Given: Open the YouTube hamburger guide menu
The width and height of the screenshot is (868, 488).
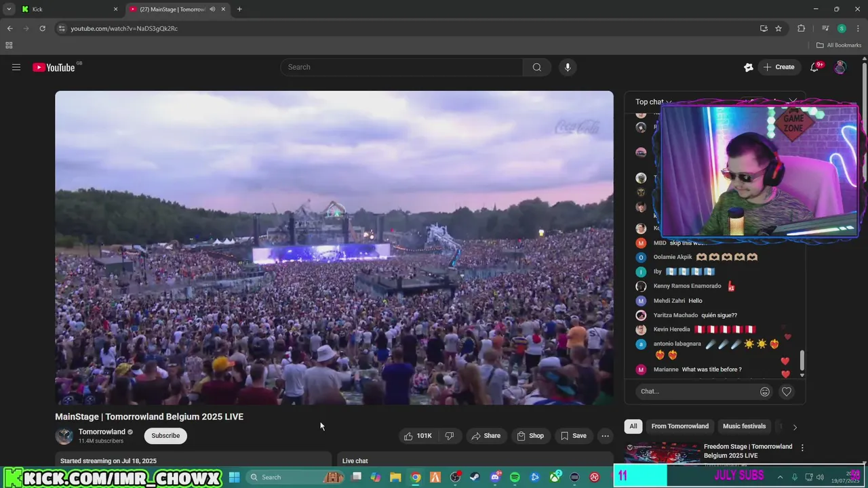Looking at the screenshot, I should tap(16, 67).
